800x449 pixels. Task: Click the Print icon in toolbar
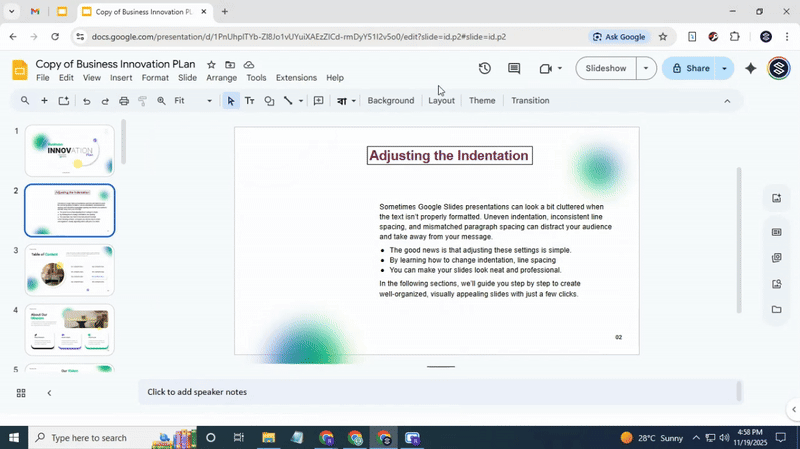pos(124,101)
